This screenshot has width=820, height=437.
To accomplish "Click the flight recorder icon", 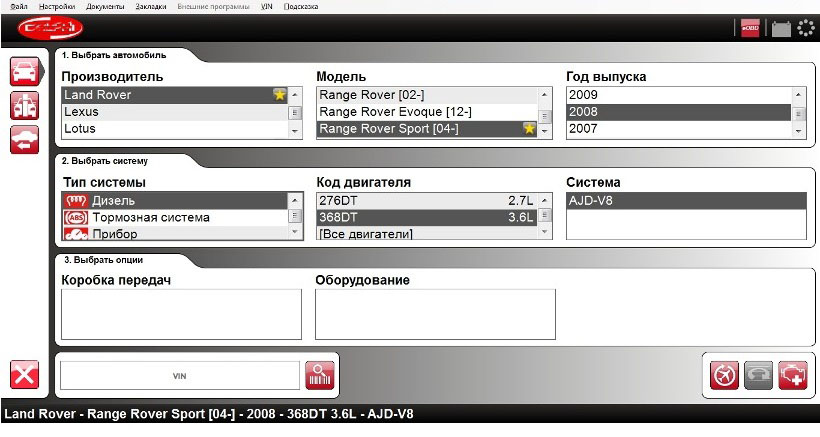I will (724, 375).
